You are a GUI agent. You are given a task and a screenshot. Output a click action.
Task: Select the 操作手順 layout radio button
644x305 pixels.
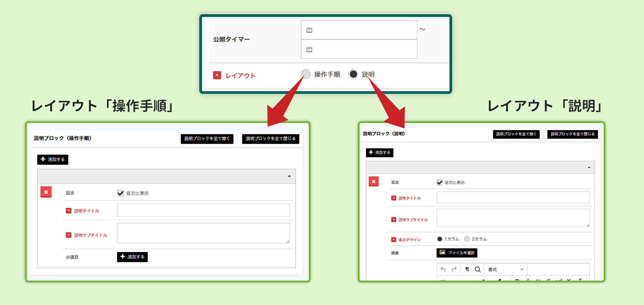(x=306, y=74)
